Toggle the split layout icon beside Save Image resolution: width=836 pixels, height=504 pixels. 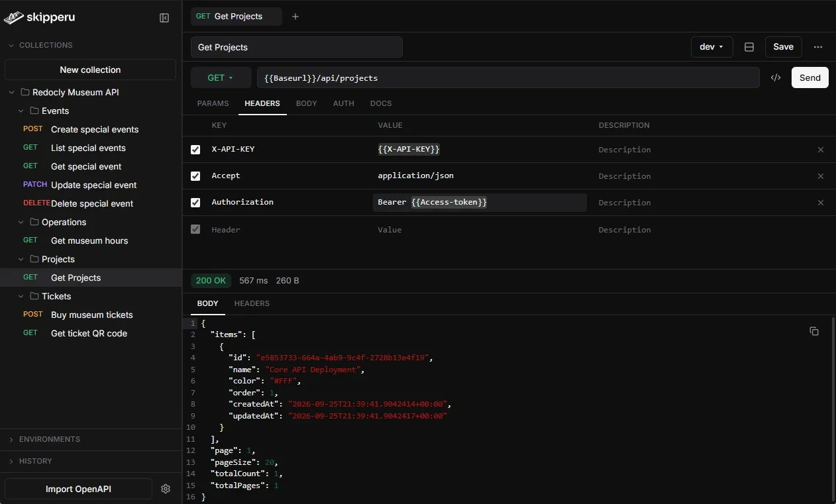coord(749,47)
